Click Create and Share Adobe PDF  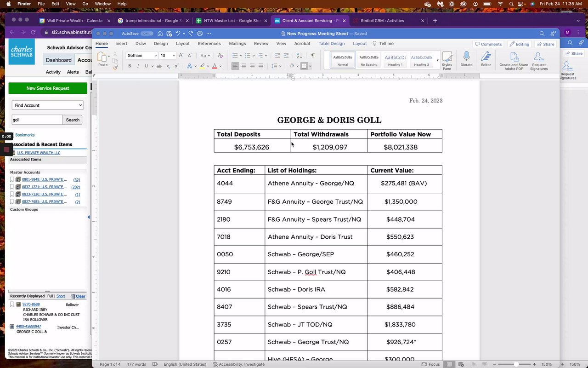[514, 61]
